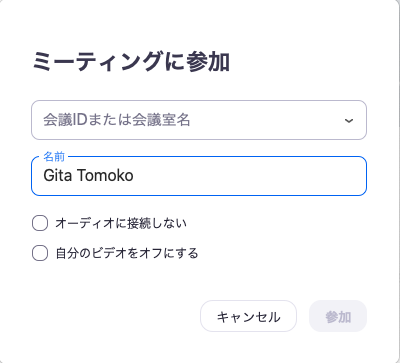Focus the 名前 field containing Gita Tomoko

coord(199,176)
